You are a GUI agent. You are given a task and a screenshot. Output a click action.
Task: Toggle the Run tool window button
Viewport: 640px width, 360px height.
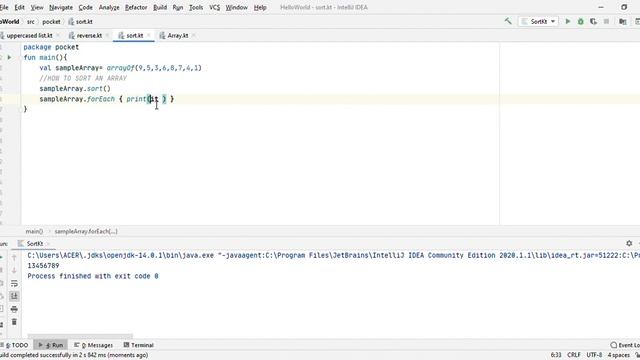click(x=51, y=345)
